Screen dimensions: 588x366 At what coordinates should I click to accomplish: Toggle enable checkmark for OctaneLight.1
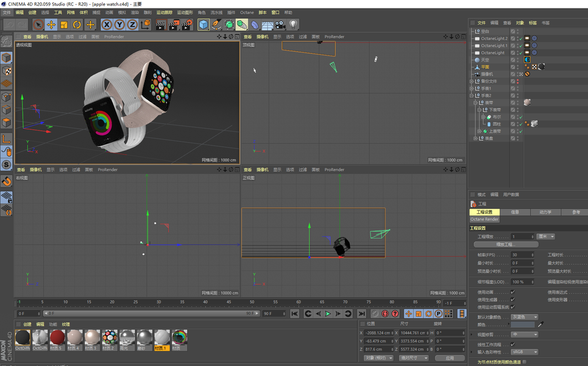521,46
